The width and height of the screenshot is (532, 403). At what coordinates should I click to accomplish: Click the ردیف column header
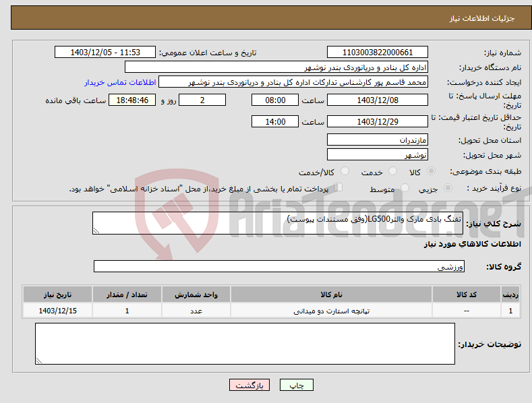pyautogui.click(x=510, y=294)
